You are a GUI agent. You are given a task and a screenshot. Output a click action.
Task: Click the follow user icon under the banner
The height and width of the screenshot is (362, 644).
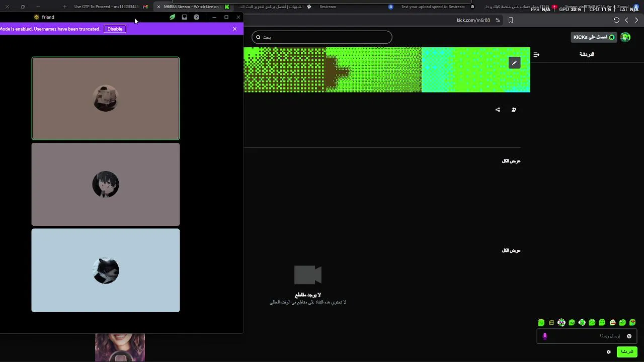tap(514, 110)
